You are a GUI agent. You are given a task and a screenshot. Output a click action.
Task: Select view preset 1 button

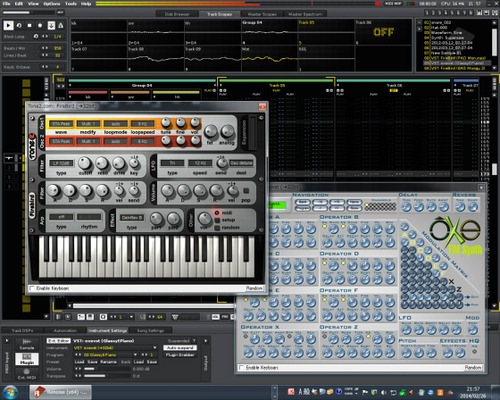427,13
